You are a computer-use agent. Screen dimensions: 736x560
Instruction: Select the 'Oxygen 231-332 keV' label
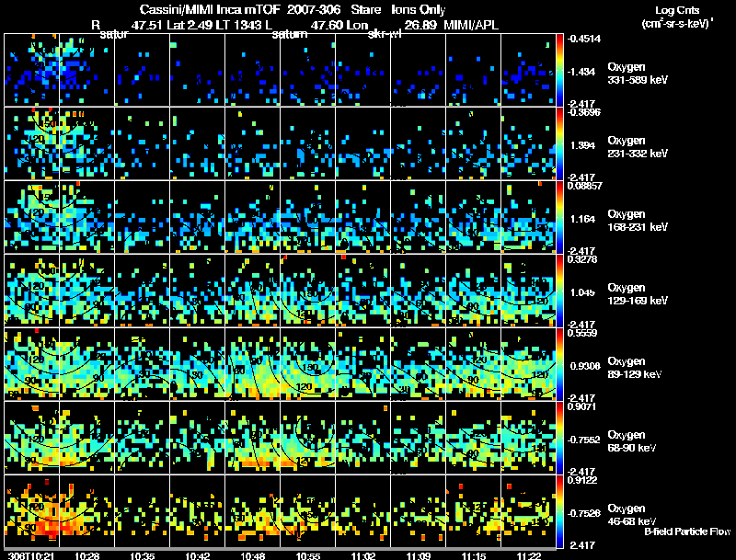point(638,147)
